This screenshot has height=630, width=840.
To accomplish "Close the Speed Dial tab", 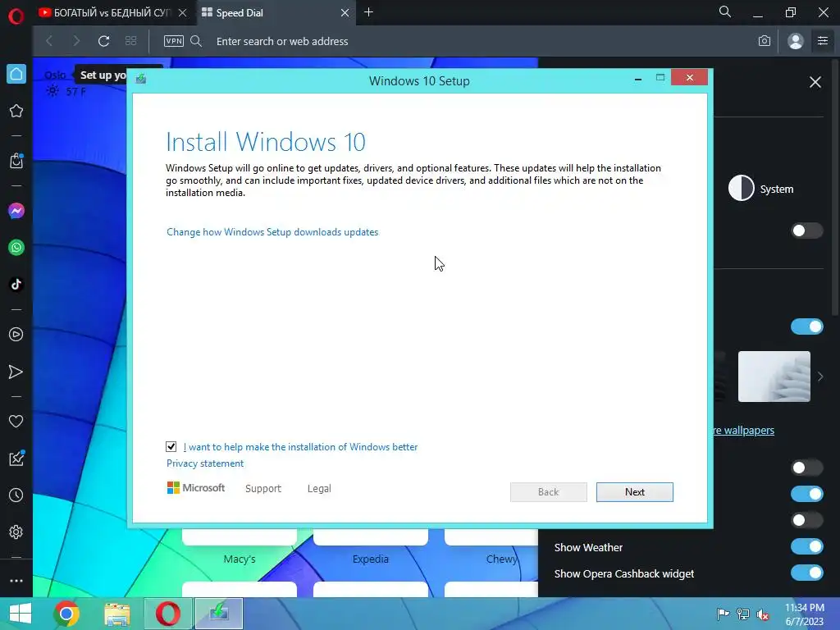I will pyautogui.click(x=345, y=12).
